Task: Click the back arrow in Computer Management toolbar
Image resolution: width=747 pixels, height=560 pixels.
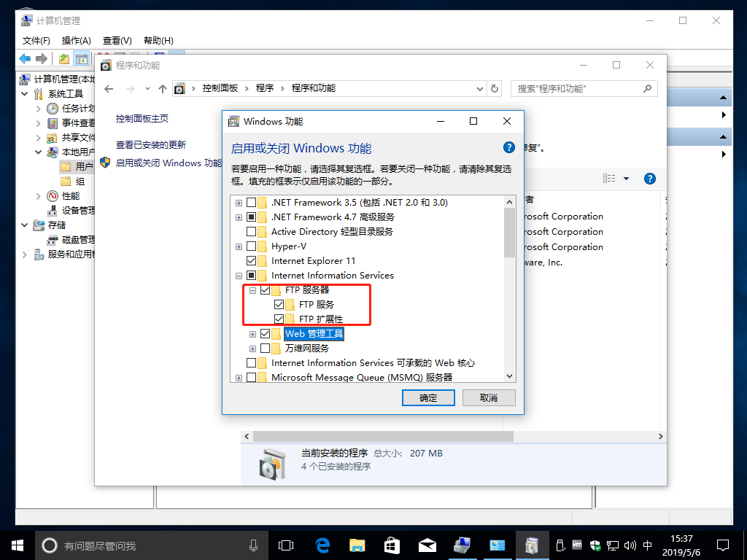Action: click(25, 58)
